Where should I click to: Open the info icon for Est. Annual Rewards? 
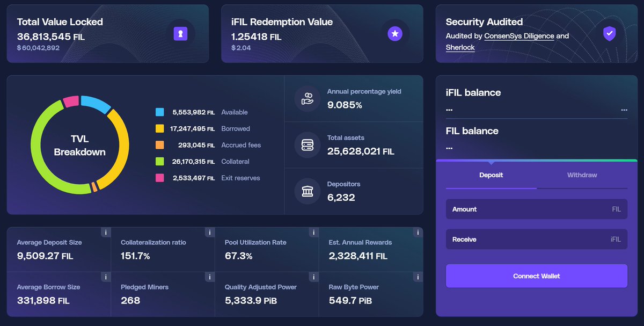coord(418,232)
